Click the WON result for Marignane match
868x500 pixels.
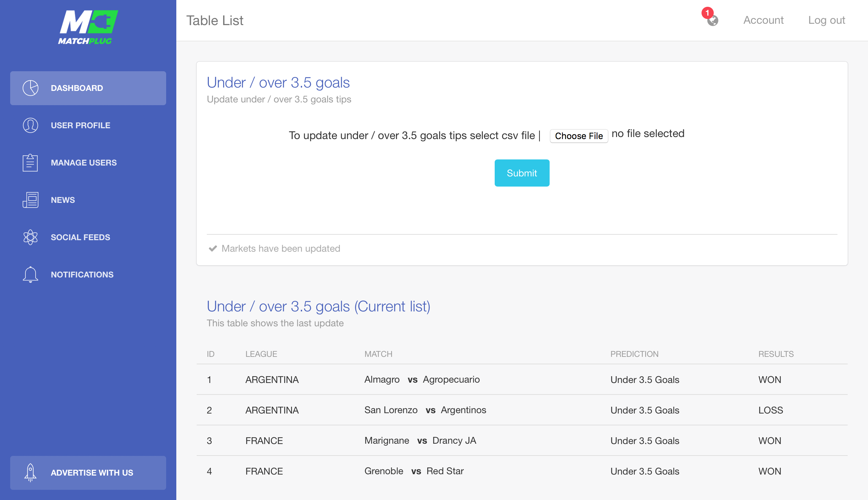770,441
